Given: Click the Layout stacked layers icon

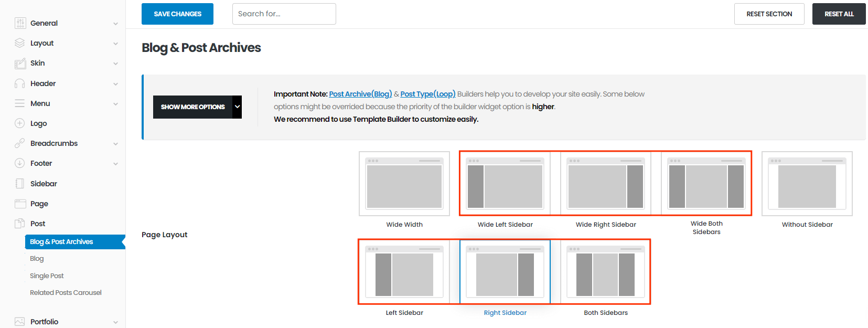Looking at the screenshot, I should click(x=20, y=43).
